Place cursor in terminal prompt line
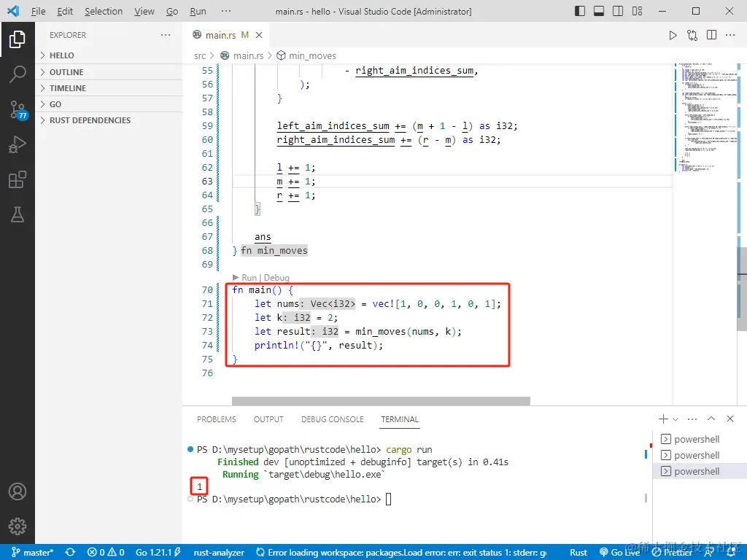The height and width of the screenshot is (560, 747). click(388, 499)
